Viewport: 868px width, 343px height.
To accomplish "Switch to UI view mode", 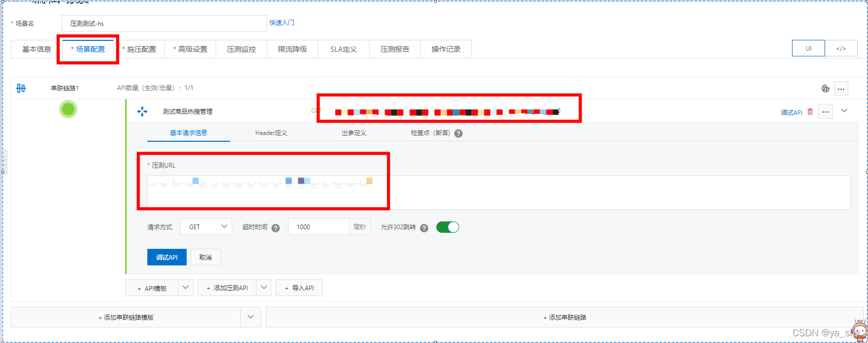I will [x=809, y=48].
